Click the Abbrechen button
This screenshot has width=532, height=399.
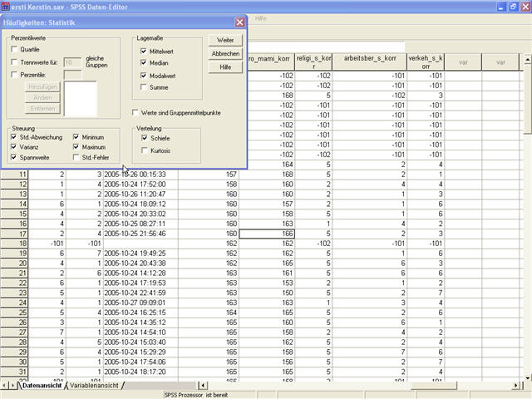coord(225,53)
